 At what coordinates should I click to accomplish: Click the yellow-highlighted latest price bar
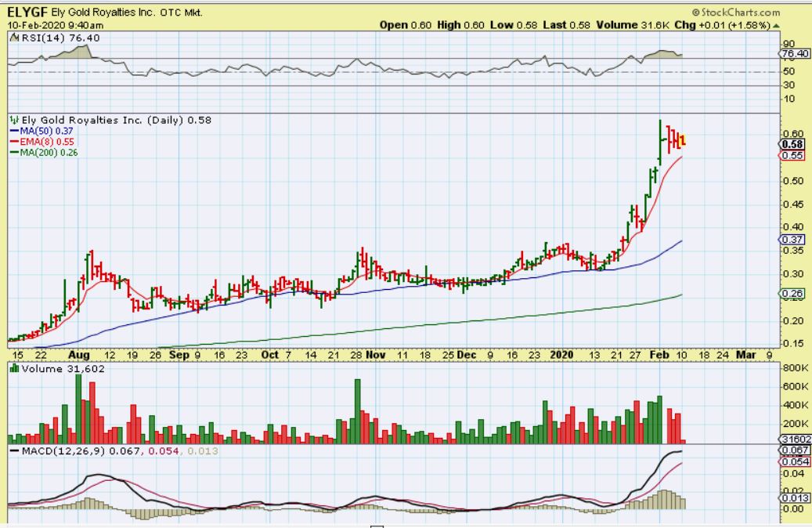tap(683, 141)
